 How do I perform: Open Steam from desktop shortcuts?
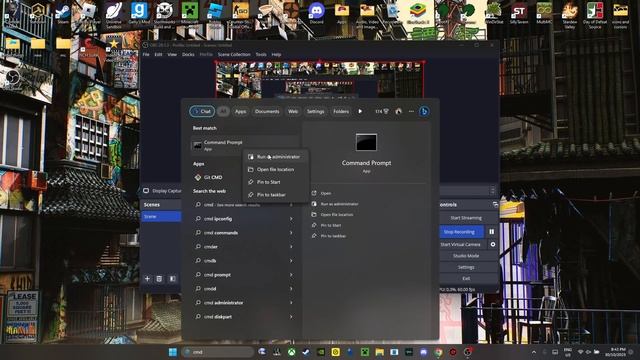coord(63,13)
